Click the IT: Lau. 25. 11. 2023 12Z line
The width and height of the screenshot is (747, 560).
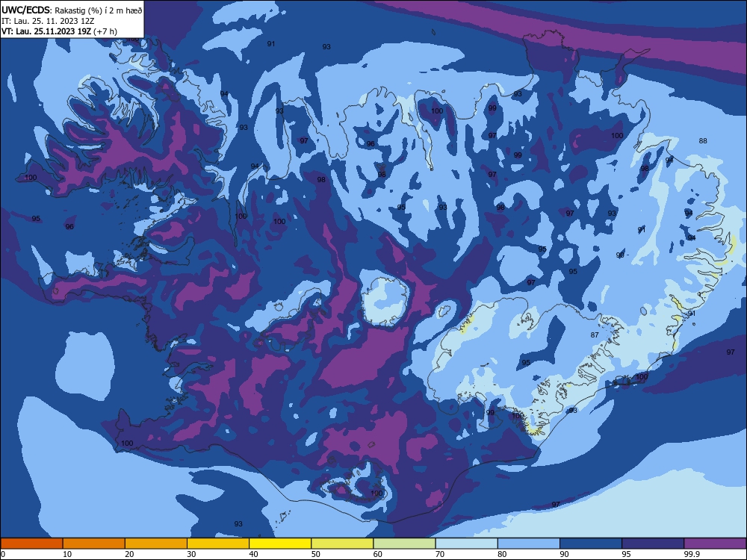(48, 21)
